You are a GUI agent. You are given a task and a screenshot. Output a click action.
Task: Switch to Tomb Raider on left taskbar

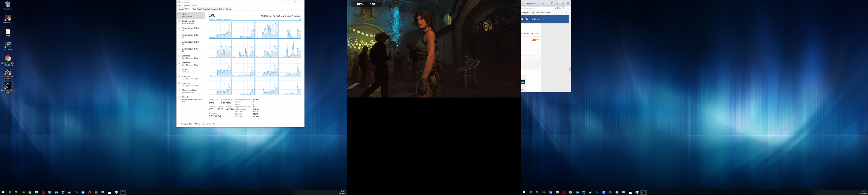(x=123, y=192)
